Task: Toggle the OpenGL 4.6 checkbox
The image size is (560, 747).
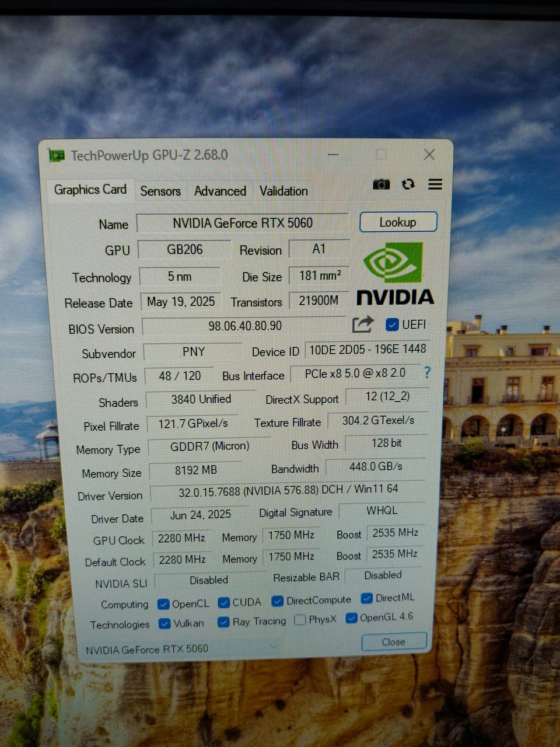Action: point(351,618)
